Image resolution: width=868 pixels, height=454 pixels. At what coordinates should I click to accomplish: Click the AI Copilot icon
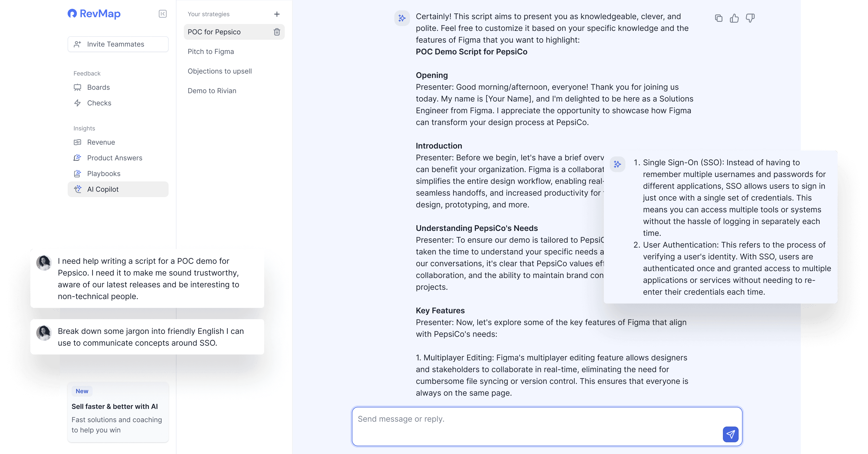[77, 189]
